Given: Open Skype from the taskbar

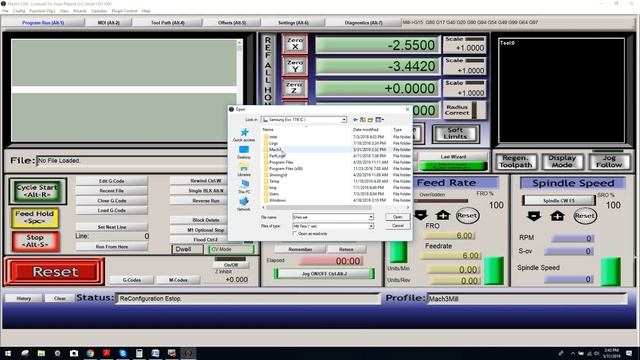Looking at the screenshot, I should point(122,353).
